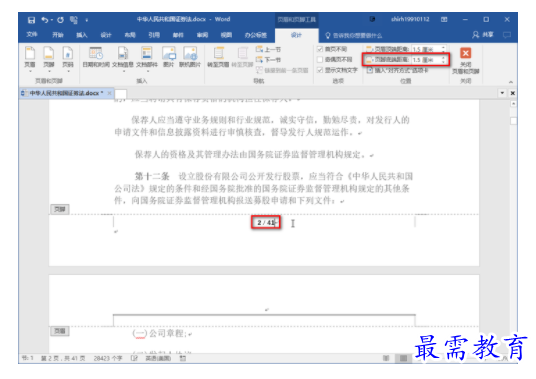Click account name shirh19910112
Image resolution: width=536 pixels, height=379 pixels.
(410, 19)
